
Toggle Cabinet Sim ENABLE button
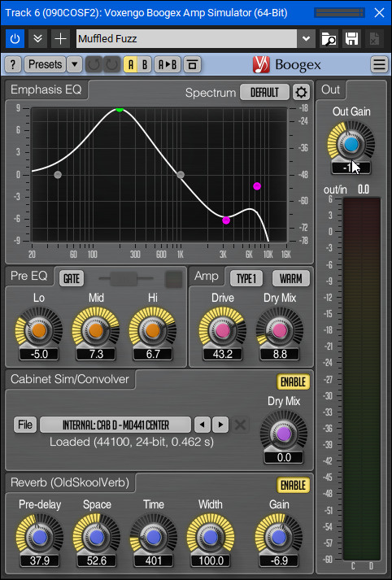pos(293,382)
